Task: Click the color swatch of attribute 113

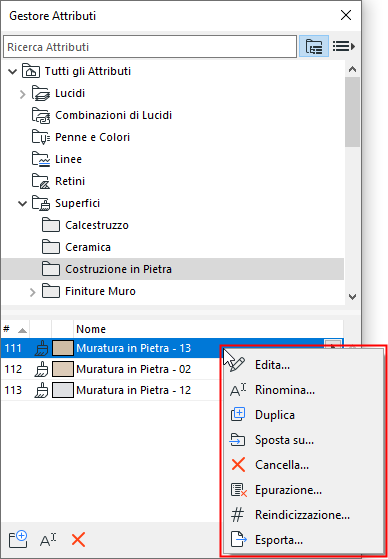Action: tap(63, 390)
